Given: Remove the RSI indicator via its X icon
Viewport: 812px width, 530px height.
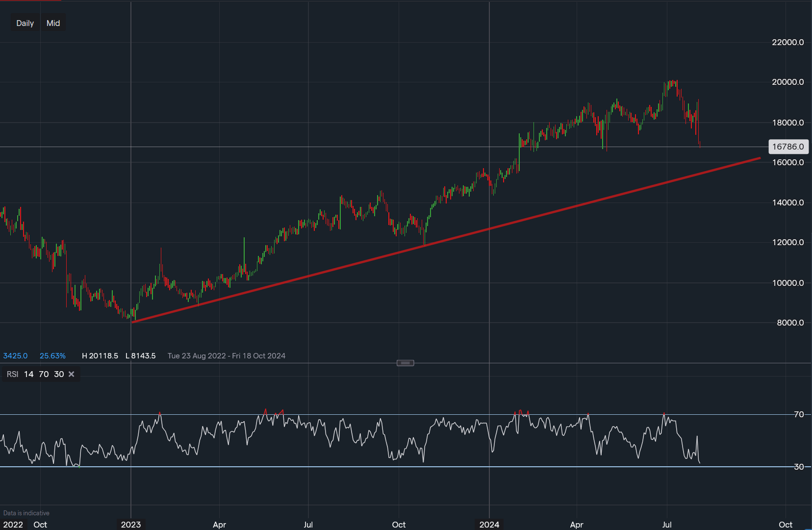Looking at the screenshot, I should coord(71,374).
